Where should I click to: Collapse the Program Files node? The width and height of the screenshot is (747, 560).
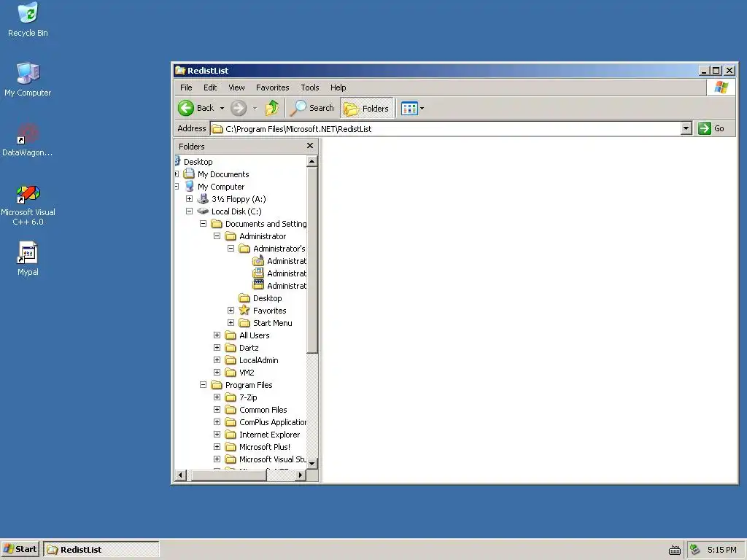[203, 385]
